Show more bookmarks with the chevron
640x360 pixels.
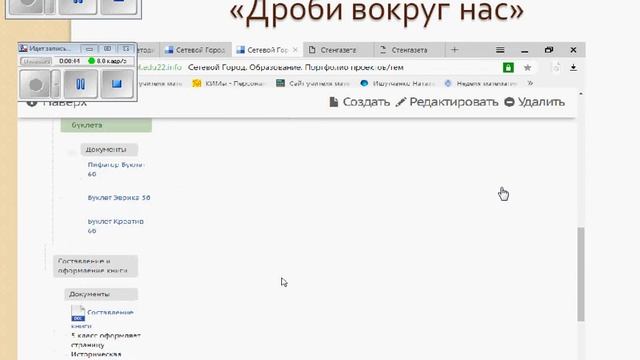point(530,83)
